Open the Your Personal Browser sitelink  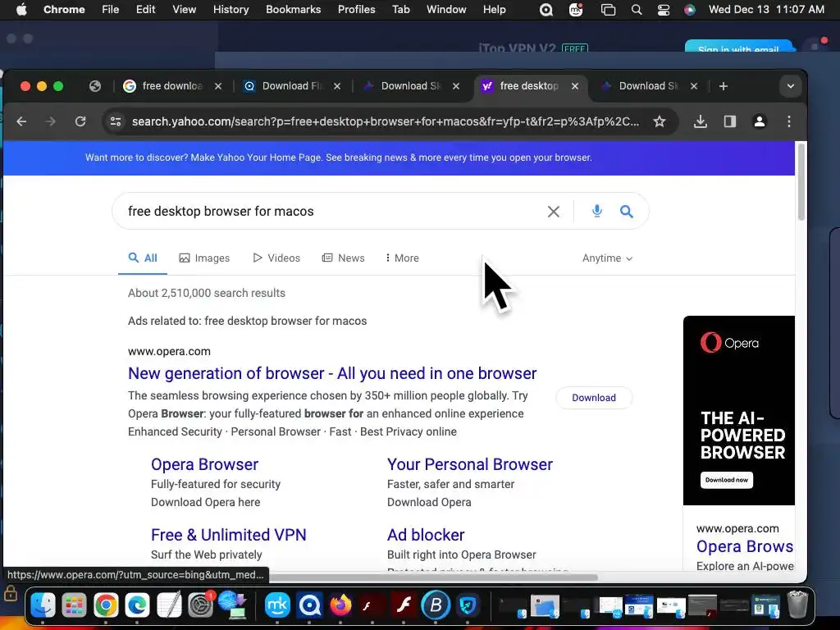click(470, 464)
